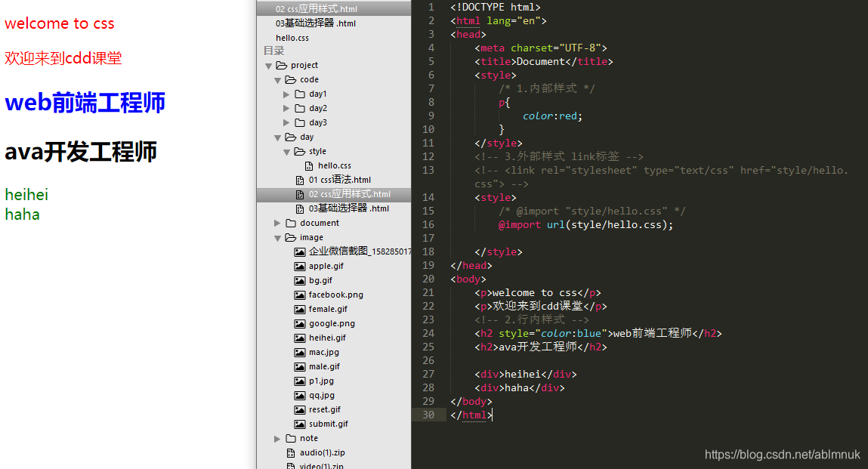Click the code folder icon
Screen dimensions: 868x469
[291, 80]
